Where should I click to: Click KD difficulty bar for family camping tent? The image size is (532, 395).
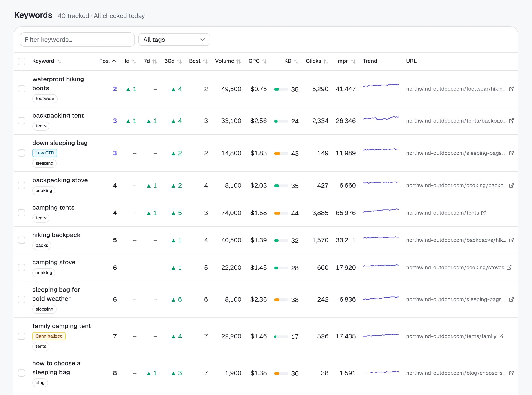coord(281,336)
